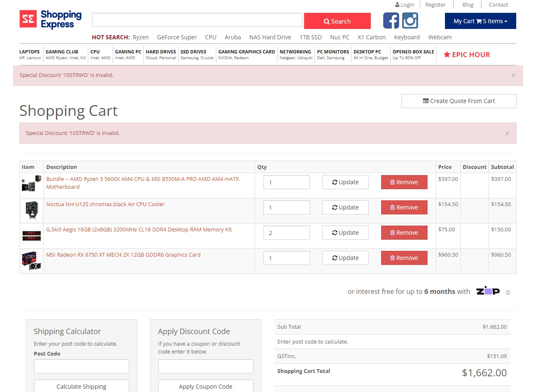
Task: Expand the My Cart 5 Items dropdown
Action: coord(481,21)
